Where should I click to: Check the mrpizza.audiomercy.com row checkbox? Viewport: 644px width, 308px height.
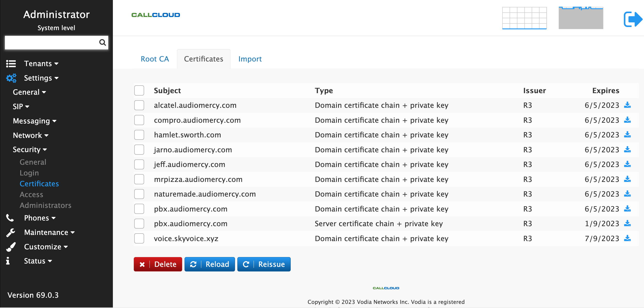tap(139, 179)
